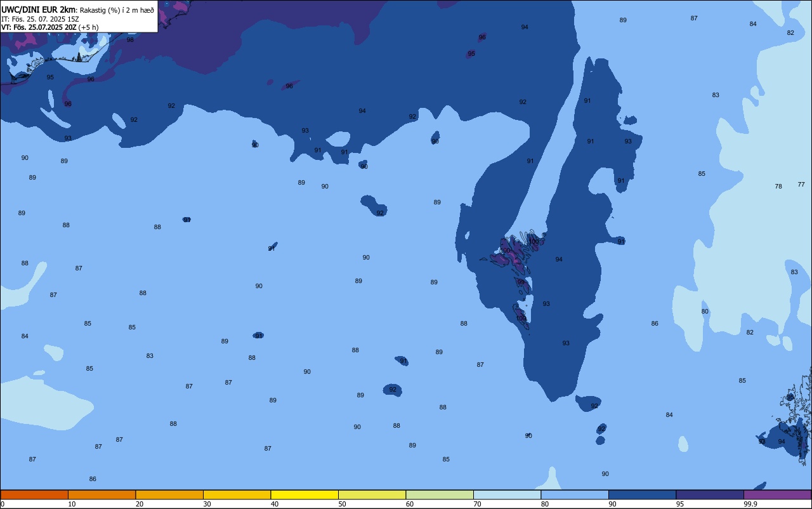Click the "Rakastig (%) í 2 m hæð" label

(x=116, y=10)
